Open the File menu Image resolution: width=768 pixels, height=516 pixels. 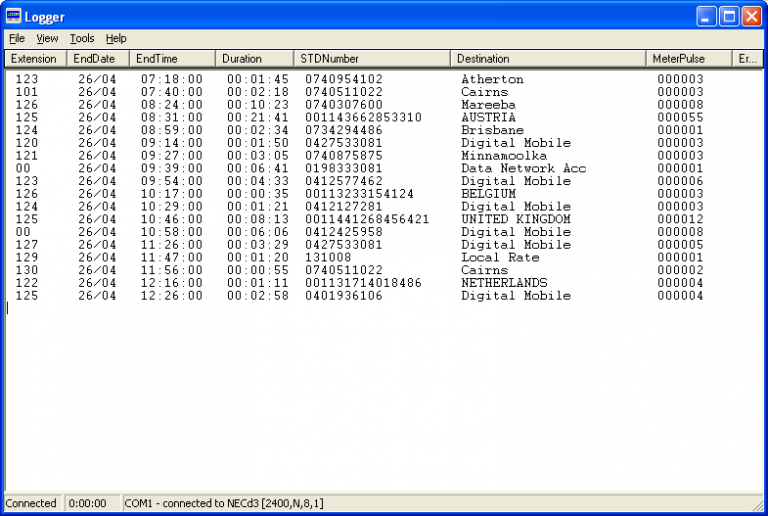pyautogui.click(x=17, y=38)
